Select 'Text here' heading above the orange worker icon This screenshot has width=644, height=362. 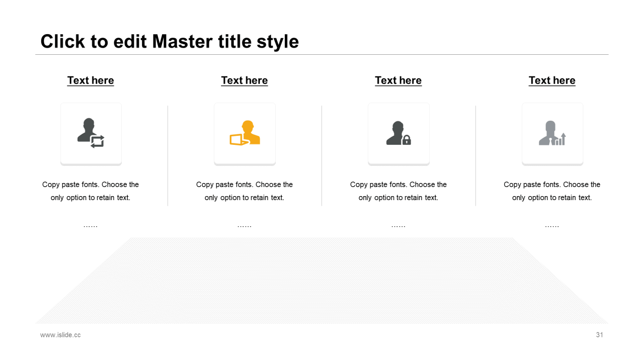pyautogui.click(x=245, y=80)
